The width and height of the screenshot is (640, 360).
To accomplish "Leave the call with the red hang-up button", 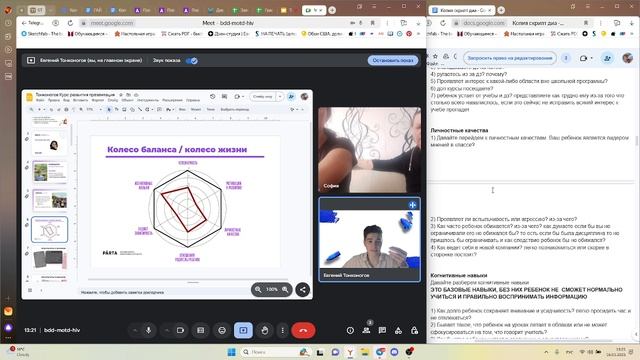I will tap(303, 330).
